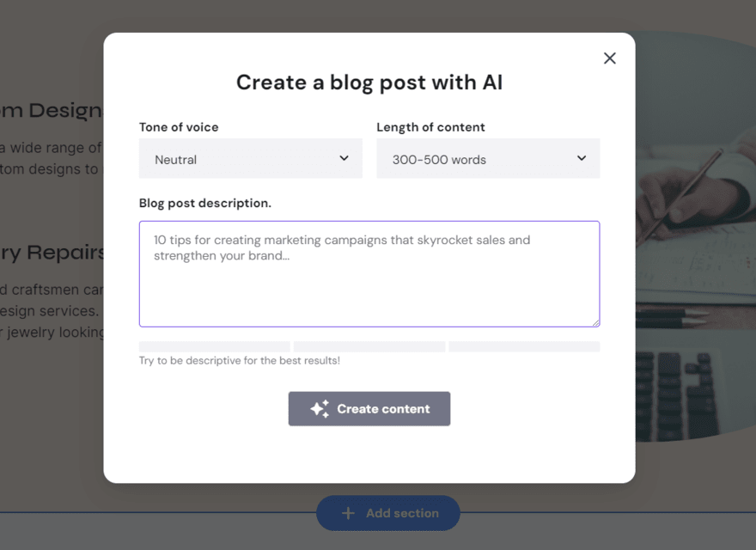
Task: Click the sparkles icon on Create content
Action: pyautogui.click(x=318, y=408)
